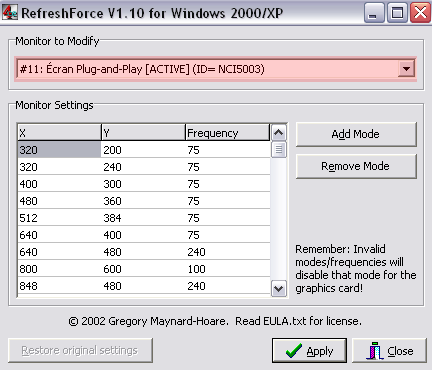Viewport: 432px width, 370px height.
Task: Select the Écran Plug-and-Play monitor combo box
Action: coord(215,69)
